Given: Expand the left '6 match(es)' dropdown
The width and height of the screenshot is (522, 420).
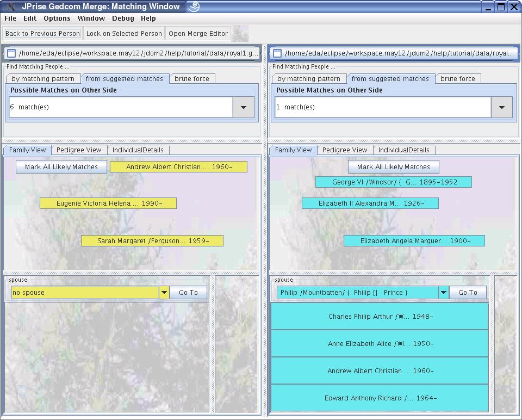Looking at the screenshot, I should pyautogui.click(x=243, y=107).
